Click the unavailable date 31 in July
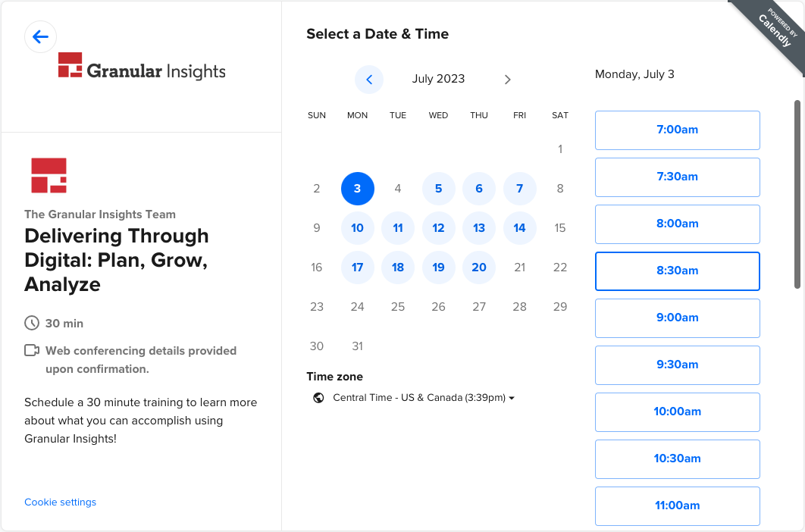805x532 pixels. (357, 346)
